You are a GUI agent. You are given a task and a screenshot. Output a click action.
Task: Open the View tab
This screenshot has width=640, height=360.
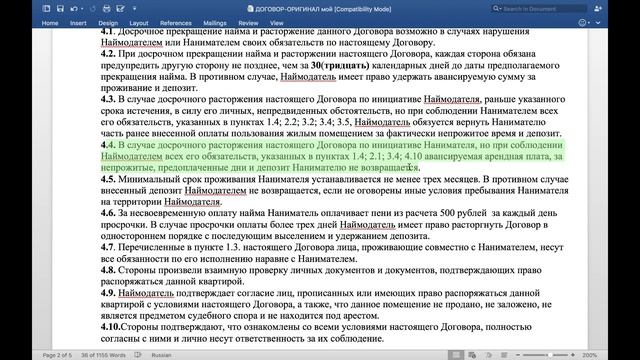[x=276, y=23]
